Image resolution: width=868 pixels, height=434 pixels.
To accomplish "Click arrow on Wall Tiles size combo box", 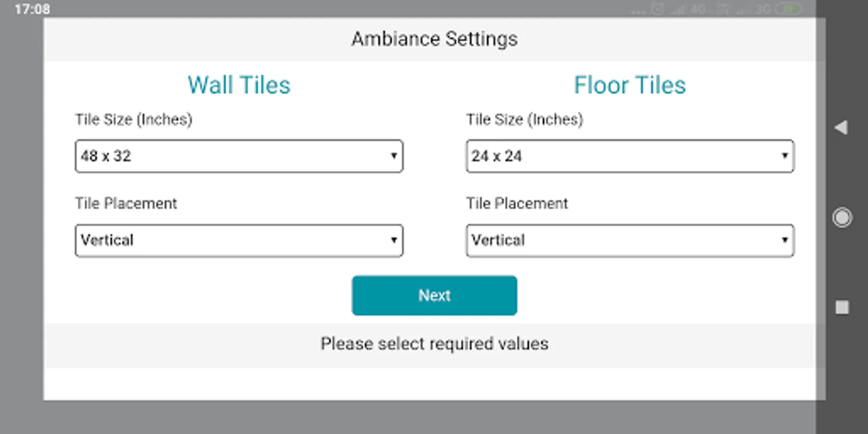I will 393,156.
